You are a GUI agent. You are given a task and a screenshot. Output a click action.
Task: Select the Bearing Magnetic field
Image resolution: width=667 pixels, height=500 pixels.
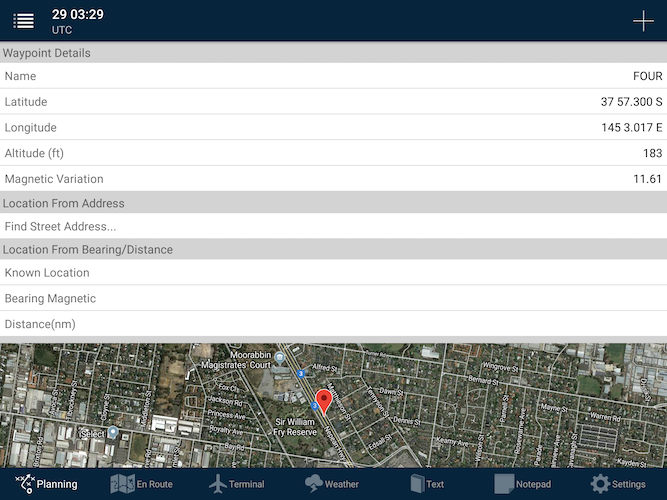(334, 298)
